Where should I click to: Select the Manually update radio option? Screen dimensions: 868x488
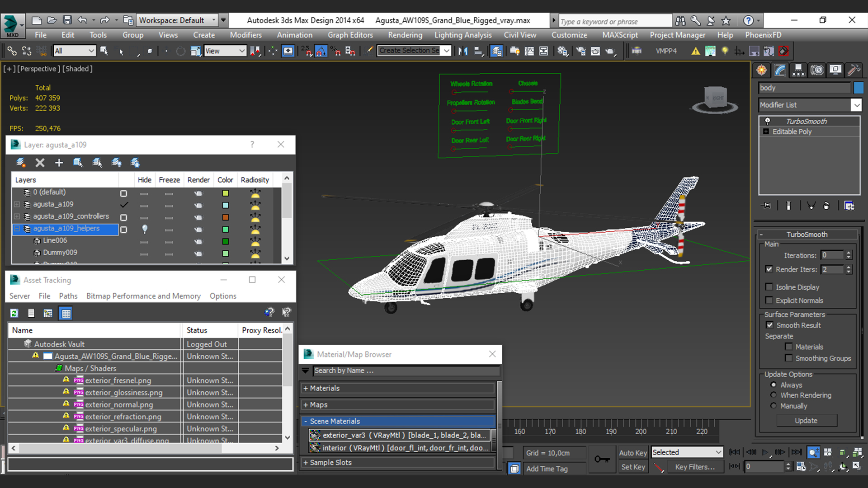coord(774,406)
